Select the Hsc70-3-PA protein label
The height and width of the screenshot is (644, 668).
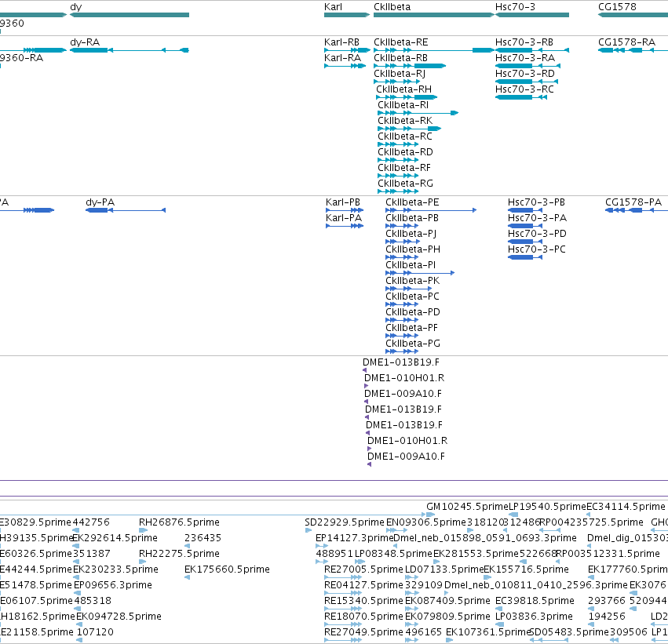(x=537, y=218)
